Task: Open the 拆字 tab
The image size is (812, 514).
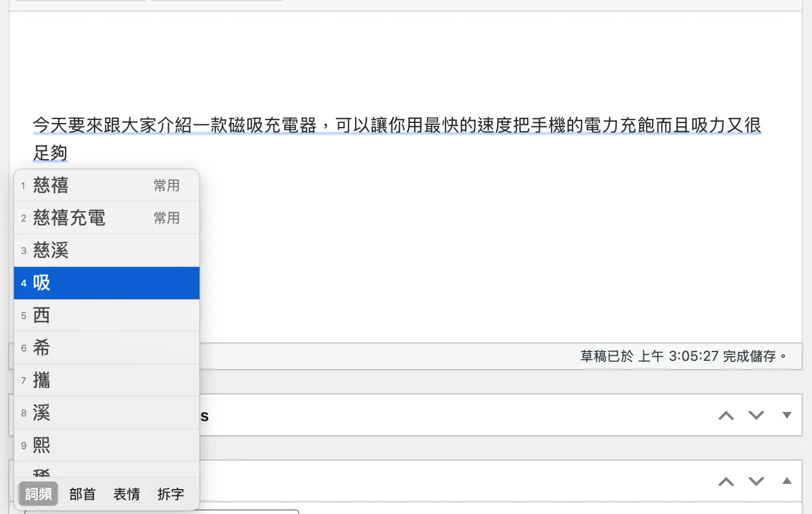Action: [171, 494]
